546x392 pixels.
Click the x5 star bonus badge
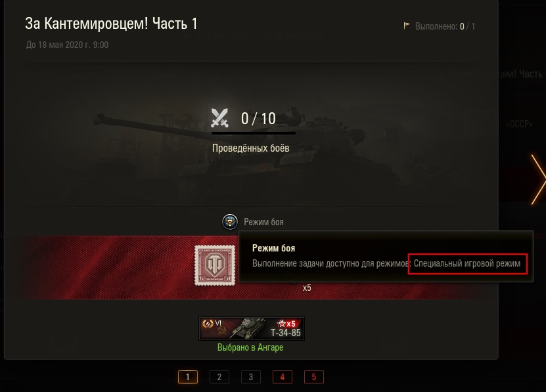coord(286,324)
